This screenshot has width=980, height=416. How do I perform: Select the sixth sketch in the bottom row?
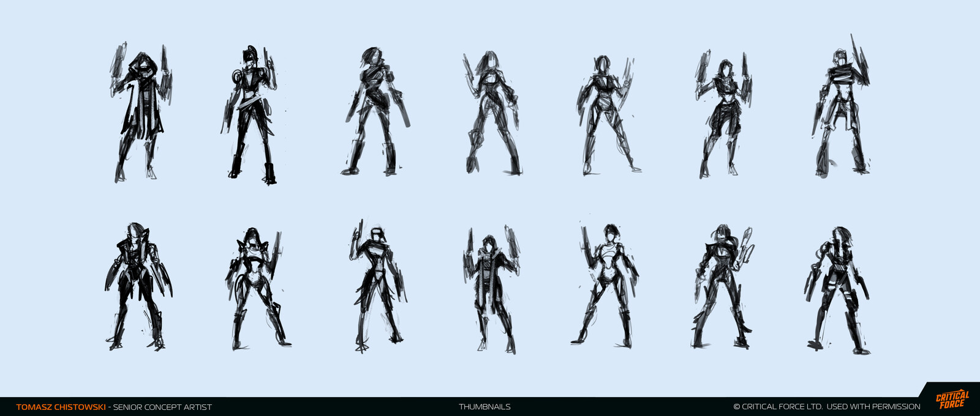(723, 287)
